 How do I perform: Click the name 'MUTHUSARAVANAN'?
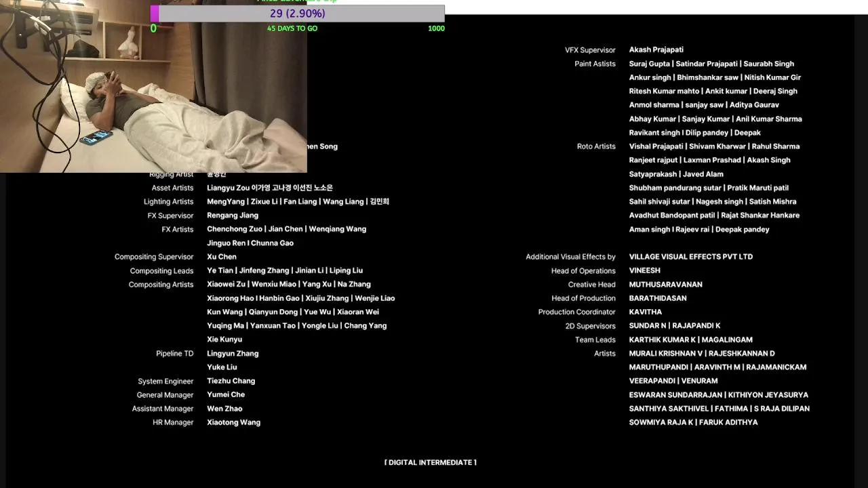click(666, 285)
